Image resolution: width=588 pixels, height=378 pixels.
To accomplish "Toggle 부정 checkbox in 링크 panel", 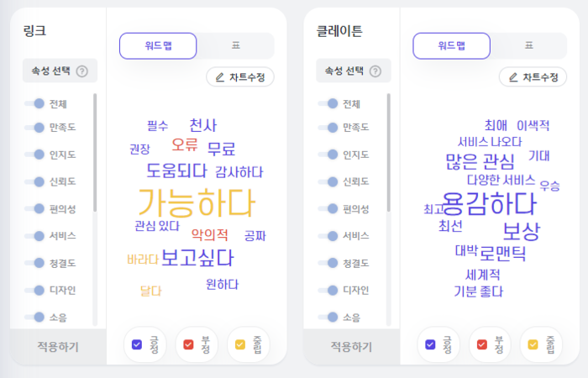I will coord(188,344).
